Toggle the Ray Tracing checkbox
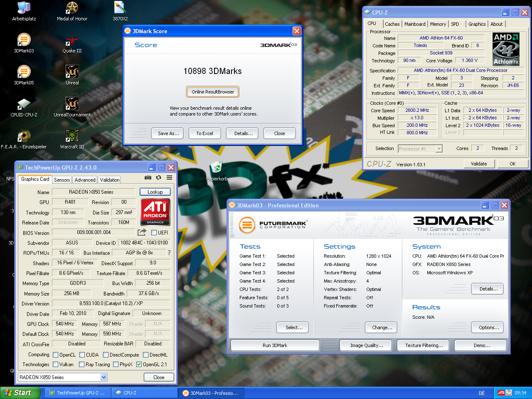532x399 pixels. [82, 365]
